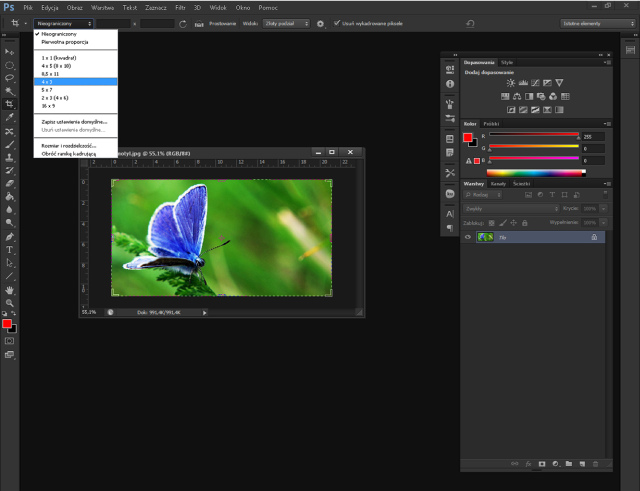Click the new group folder icon

[569, 464]
